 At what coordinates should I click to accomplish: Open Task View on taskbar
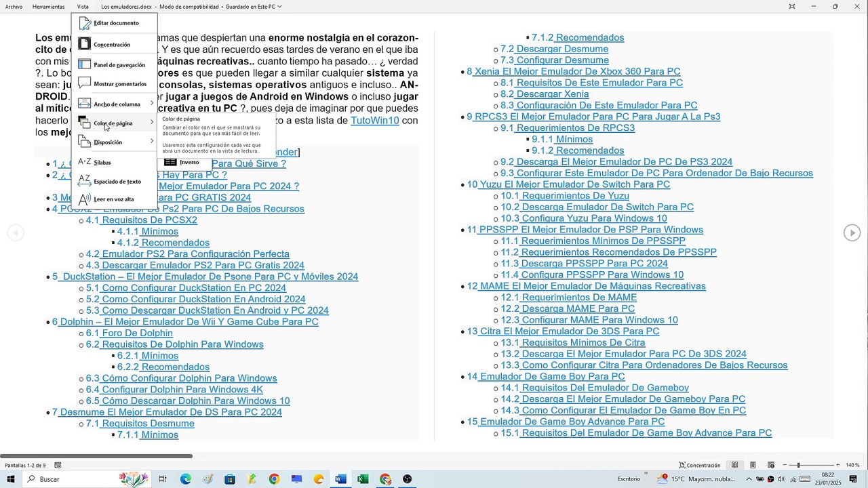point(163,479)
